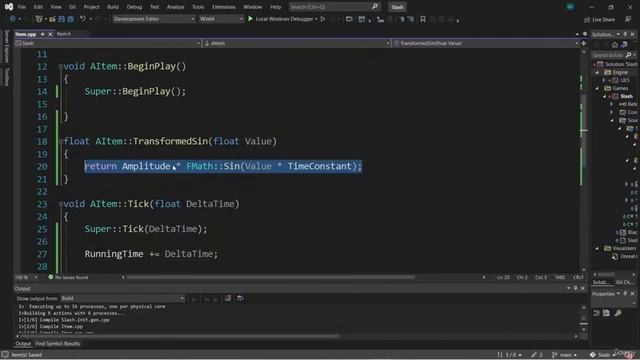Open Server Explorer side tab

click(x=6, y=46)
